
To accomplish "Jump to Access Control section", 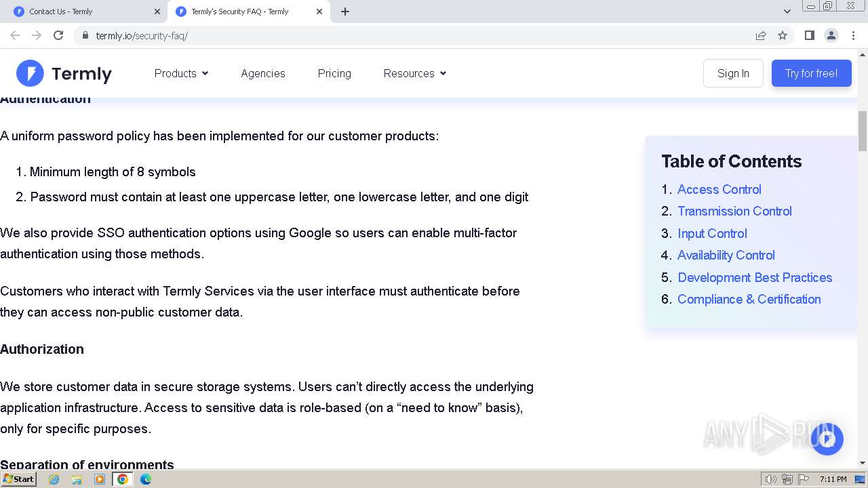I will pyautogui.click(x=719, y=189).
